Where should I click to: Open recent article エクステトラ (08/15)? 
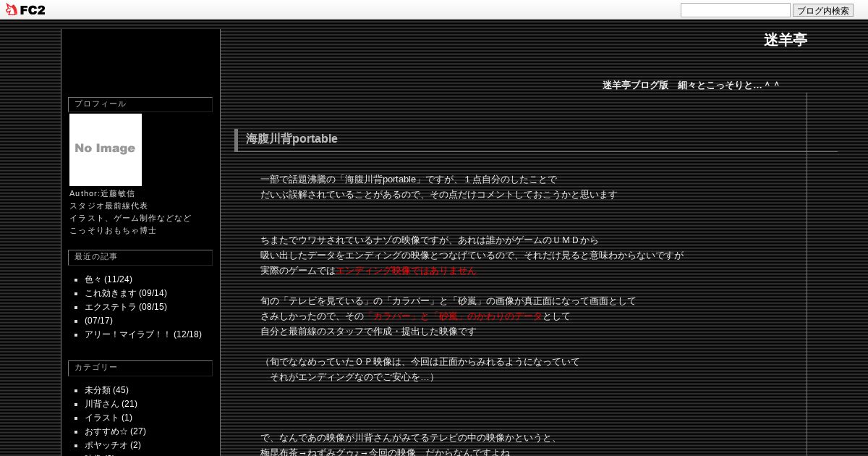pyautogui.click(x=126, y=307)
